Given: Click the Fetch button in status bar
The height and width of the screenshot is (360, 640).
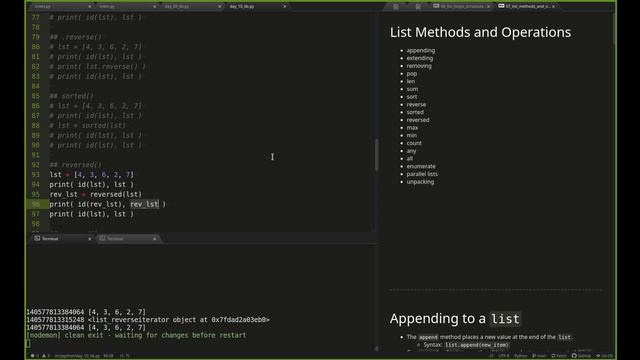Looking at the screenshot, I should point(559,356).
